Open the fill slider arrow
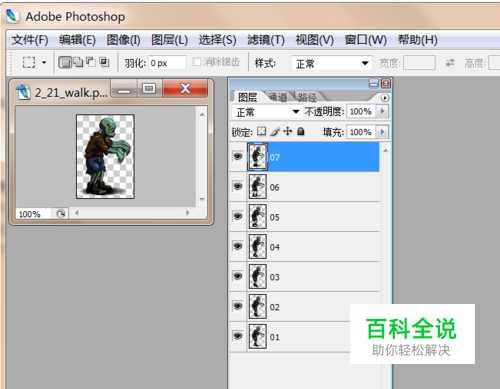 [382, 132]
